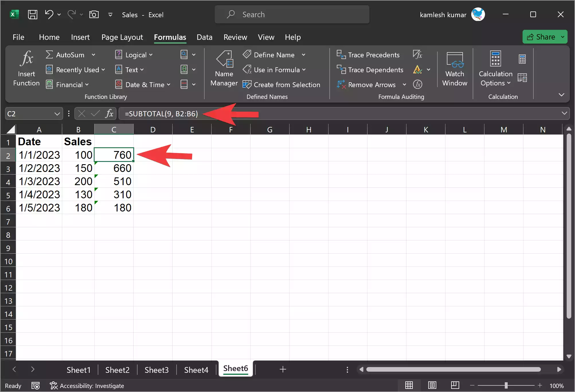Screen dimensions: 575x392
Task: Click the Share button
Action: point(544,37)
